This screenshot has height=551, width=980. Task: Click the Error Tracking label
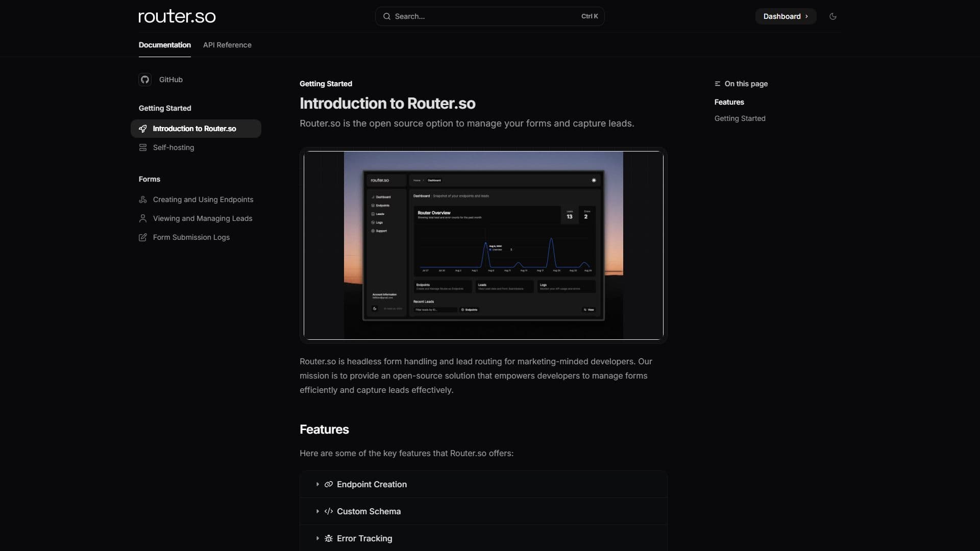[x=364, y=538]
